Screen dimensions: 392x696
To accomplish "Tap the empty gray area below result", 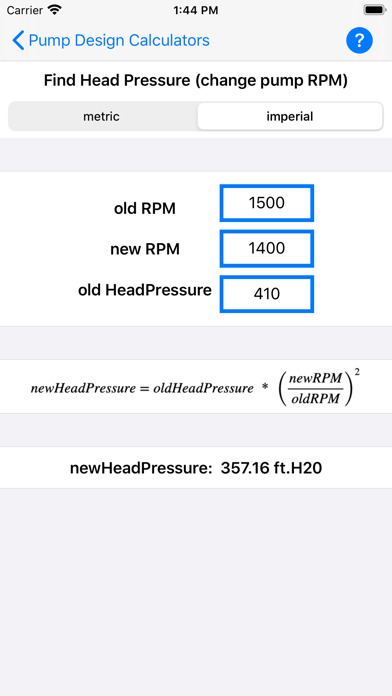I will click(x=196, y=592).
